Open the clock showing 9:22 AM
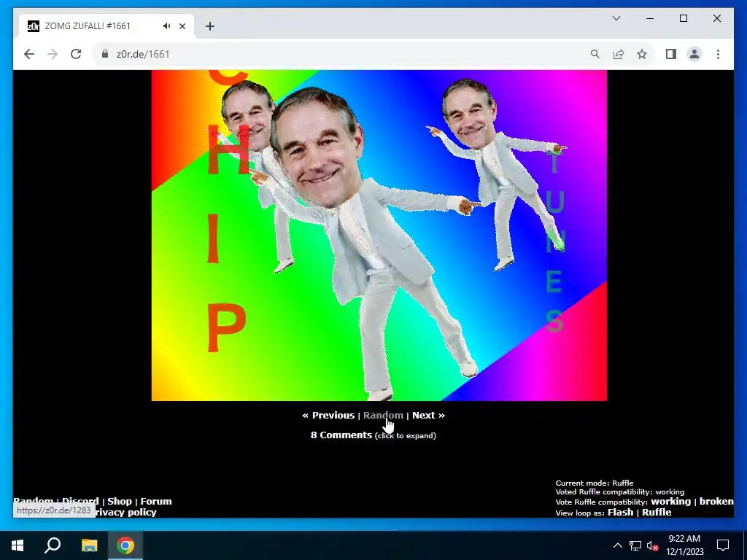Viewport: 747px width, 560px height. click(x=684, y=545)
